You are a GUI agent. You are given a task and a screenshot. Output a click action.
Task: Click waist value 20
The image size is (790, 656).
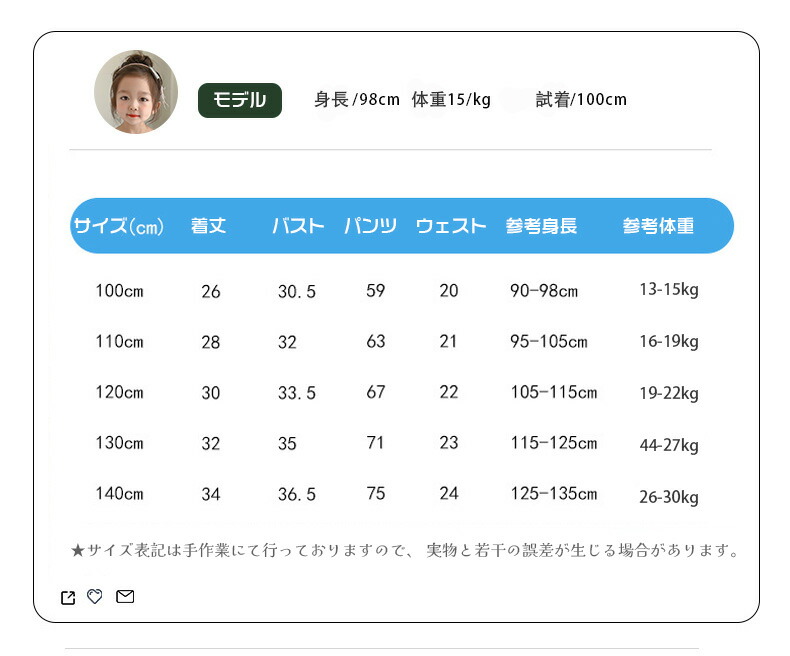[x=449, y=290]
